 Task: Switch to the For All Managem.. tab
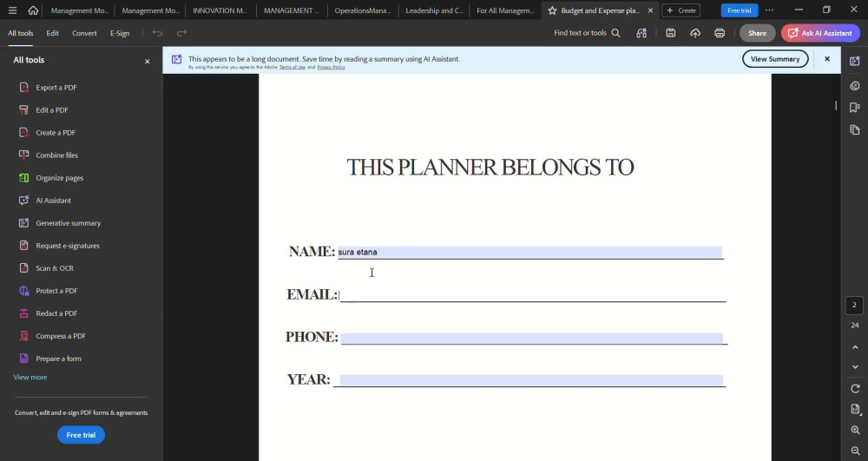(505, 10)
